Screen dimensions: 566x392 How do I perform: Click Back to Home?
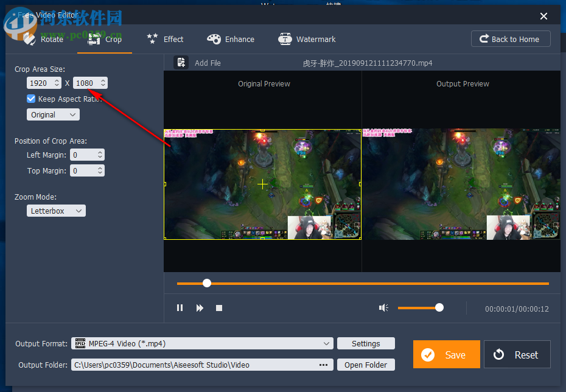(x=511, y=38)
